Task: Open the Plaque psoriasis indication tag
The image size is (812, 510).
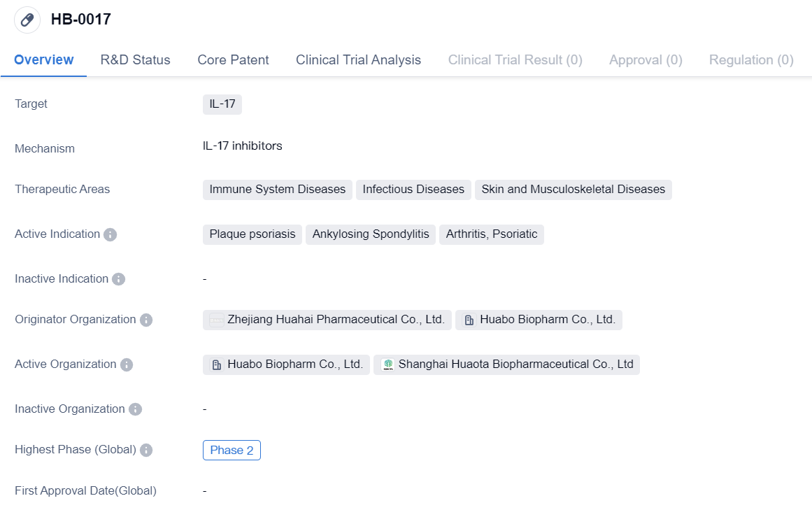Action: coord(252,234)
